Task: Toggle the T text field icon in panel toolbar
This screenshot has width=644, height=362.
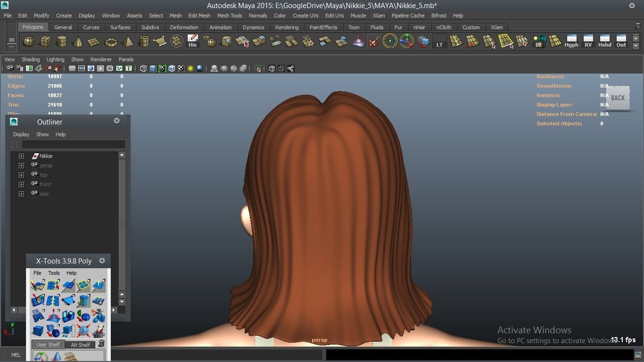Action: click(x=128, y=68)
